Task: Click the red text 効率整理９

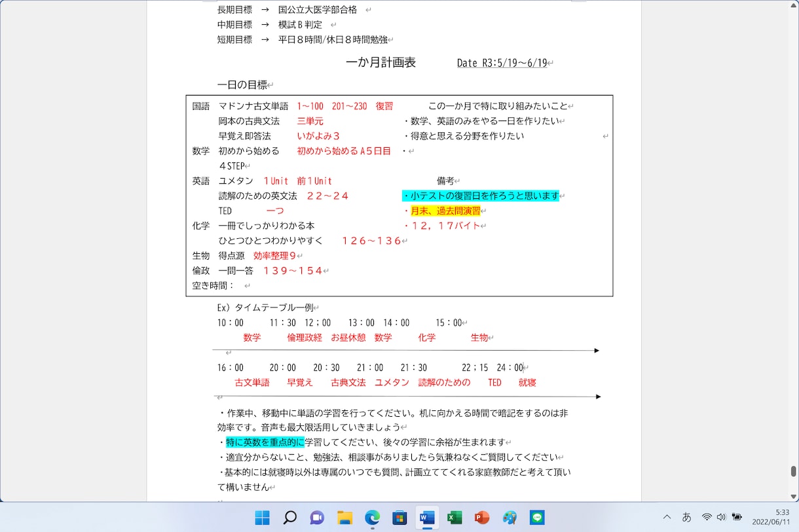Action: point(275,256)
